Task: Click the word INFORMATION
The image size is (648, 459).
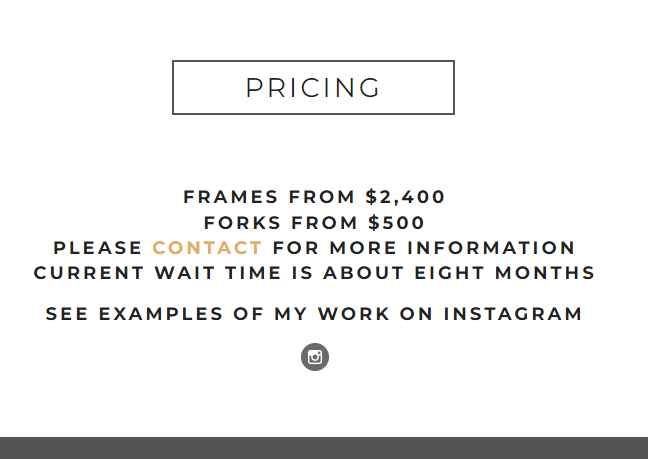Action: point(491,248)
